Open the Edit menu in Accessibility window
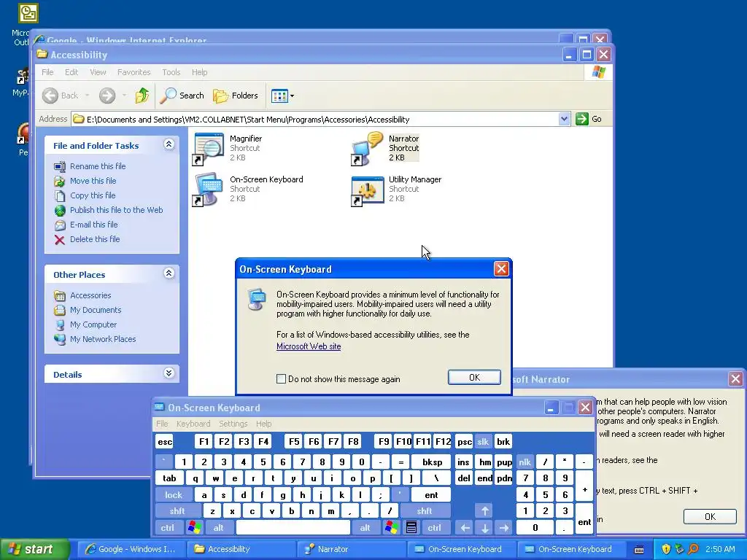Image resolution: width=747 pixels, height=560 pixels. point(71,72)
